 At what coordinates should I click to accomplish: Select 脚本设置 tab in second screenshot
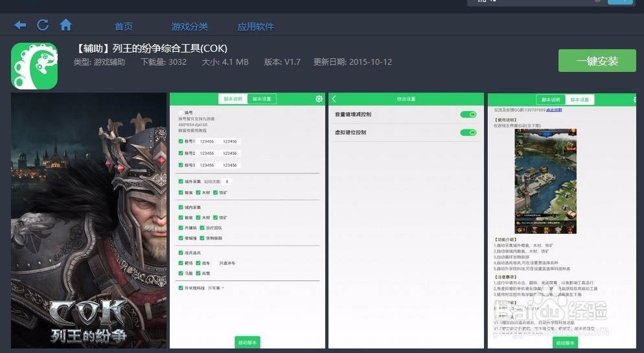[x=262, y=99]
